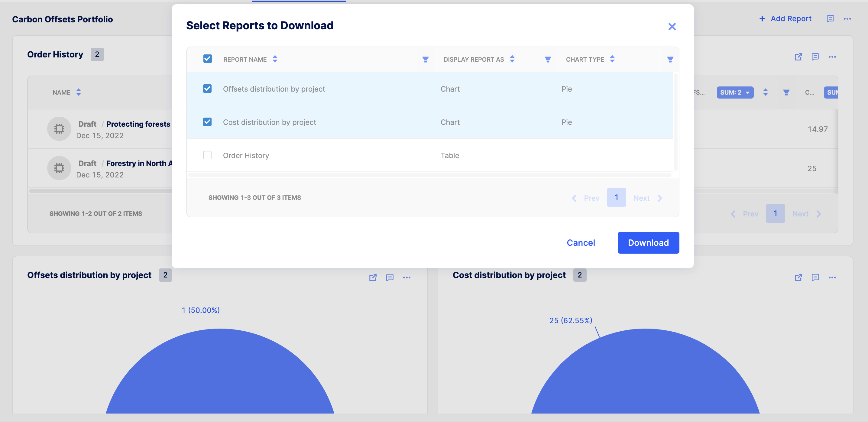Pop out the Offsets distribution by project chart
Viewport: 868px width, 422px height.
(373, 277)
